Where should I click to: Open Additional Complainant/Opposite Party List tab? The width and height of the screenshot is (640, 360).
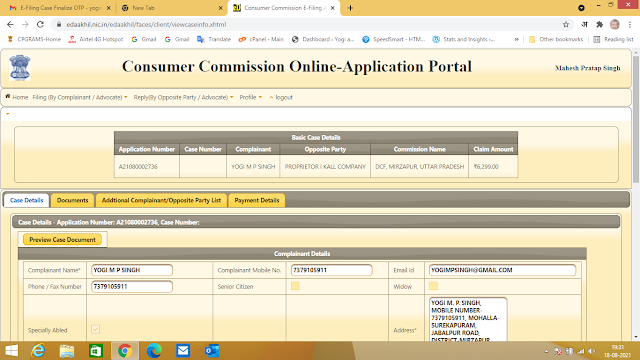[x=161, y=200]
